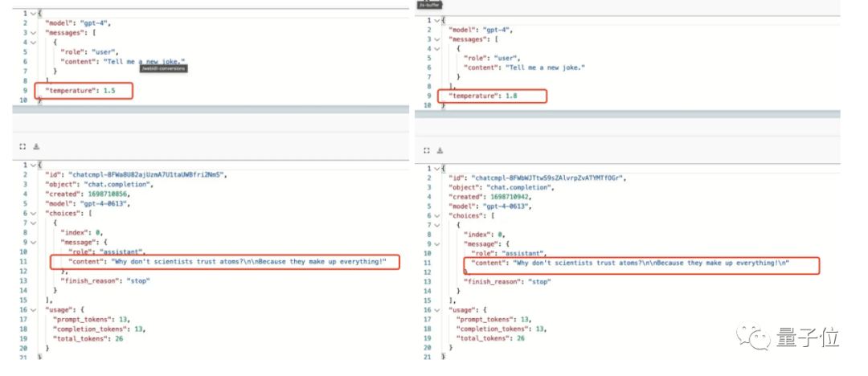This screenshot has width=868, height=376.
Task: Click the download icon in right response panel
Action: [x=440, y=150]
